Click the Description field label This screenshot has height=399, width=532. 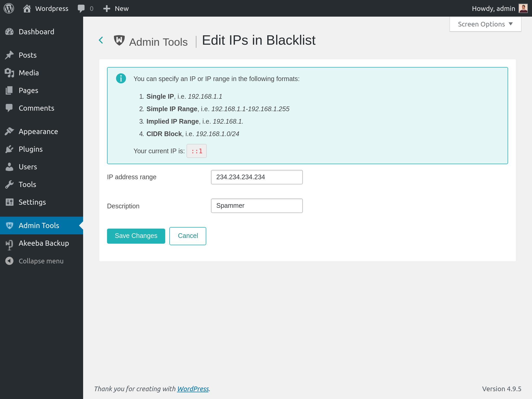point(123,206)
